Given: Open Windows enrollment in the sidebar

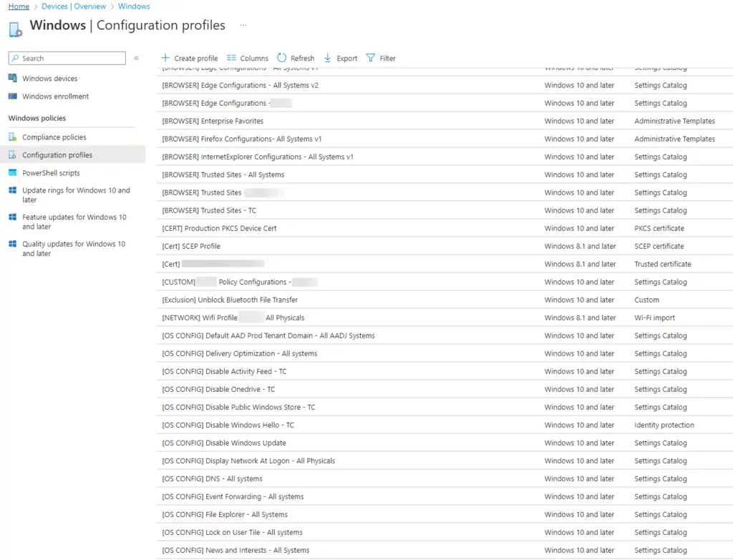Looking at the screenshot, I should (56, 97).
